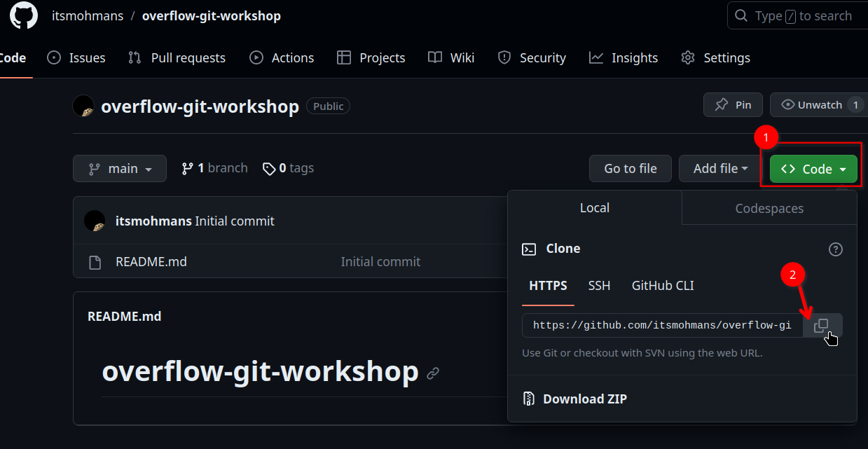Go to the Security tab
The height and width of the screenshot is (449, 868).
click(532, 58)
